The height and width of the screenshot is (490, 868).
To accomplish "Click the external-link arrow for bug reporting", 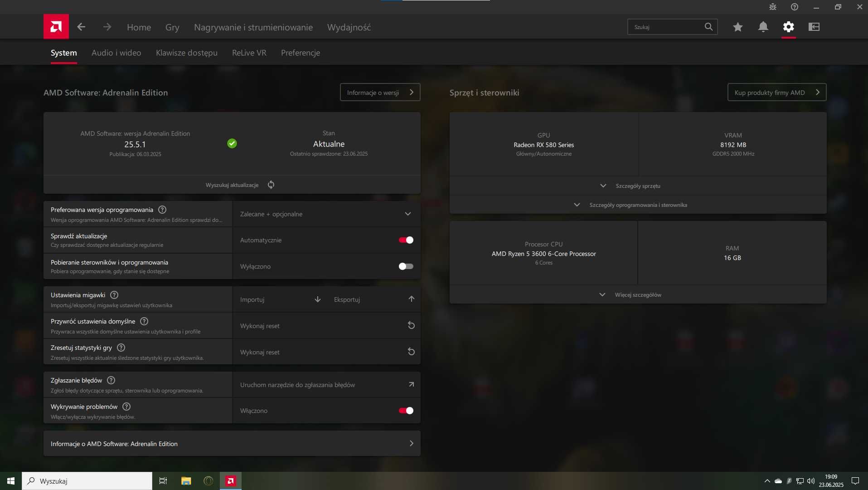I will (x=411, y=384).
